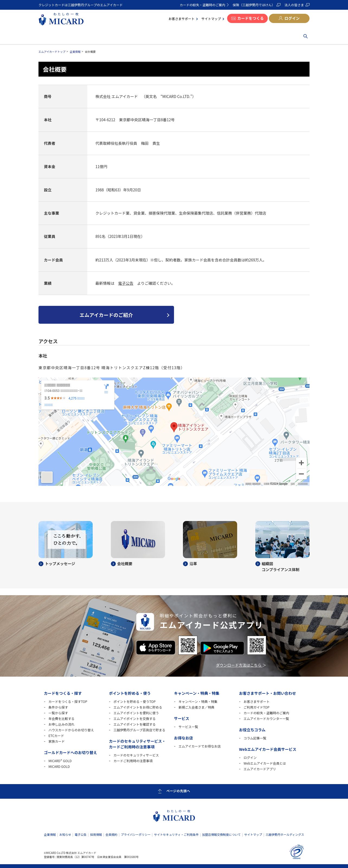Open the 4,275 reviews link on map card

[77, 398]
